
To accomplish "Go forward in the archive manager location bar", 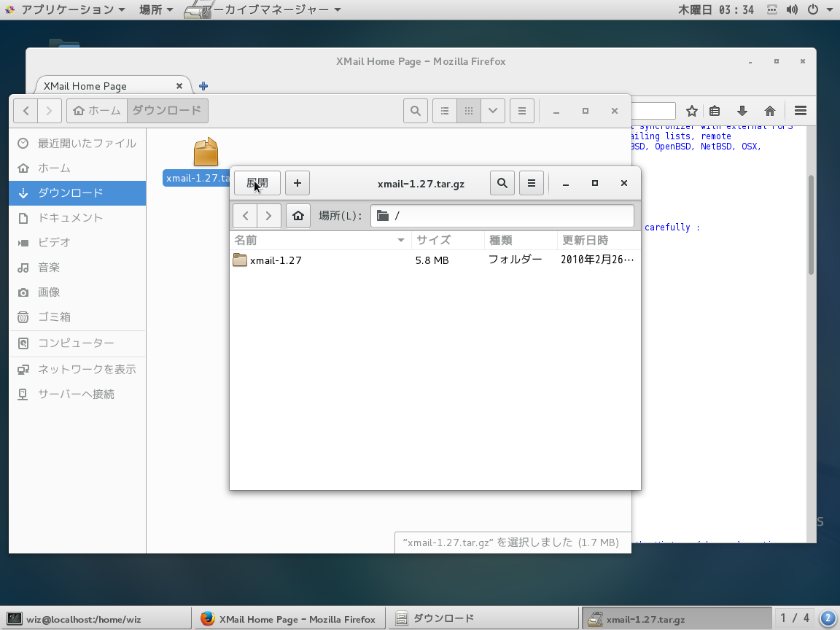I will tap(269, 216).
